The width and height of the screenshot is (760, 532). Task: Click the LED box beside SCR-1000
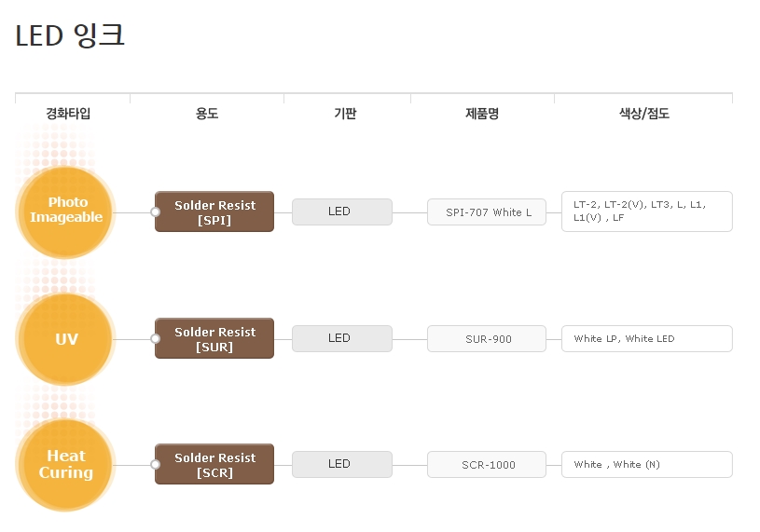(341, 464)
